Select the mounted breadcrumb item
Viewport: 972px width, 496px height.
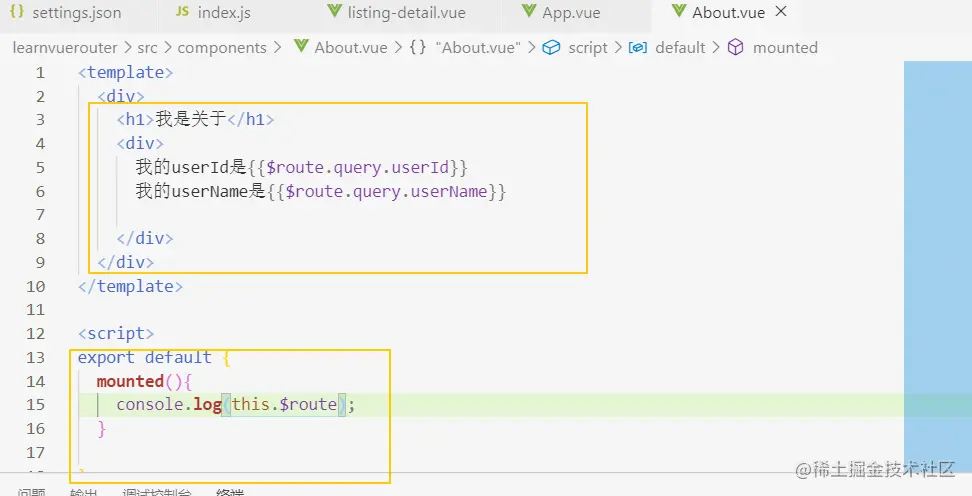pos(785,48)
